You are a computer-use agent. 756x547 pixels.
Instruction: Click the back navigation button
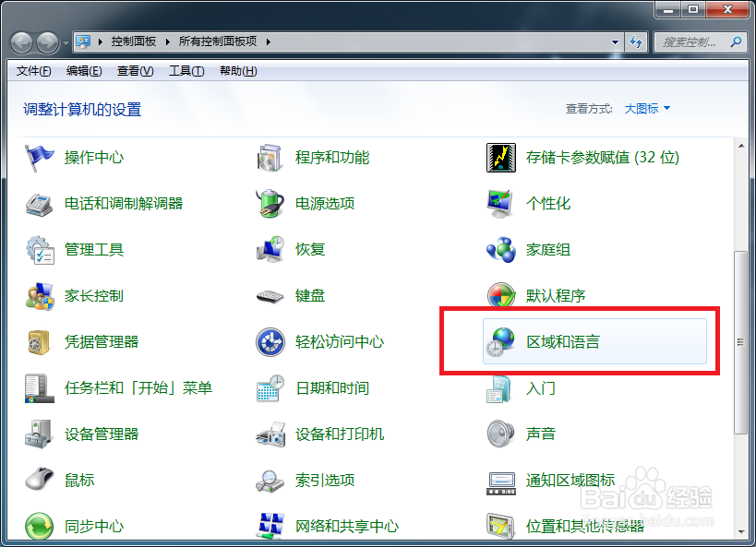(20, 41)
